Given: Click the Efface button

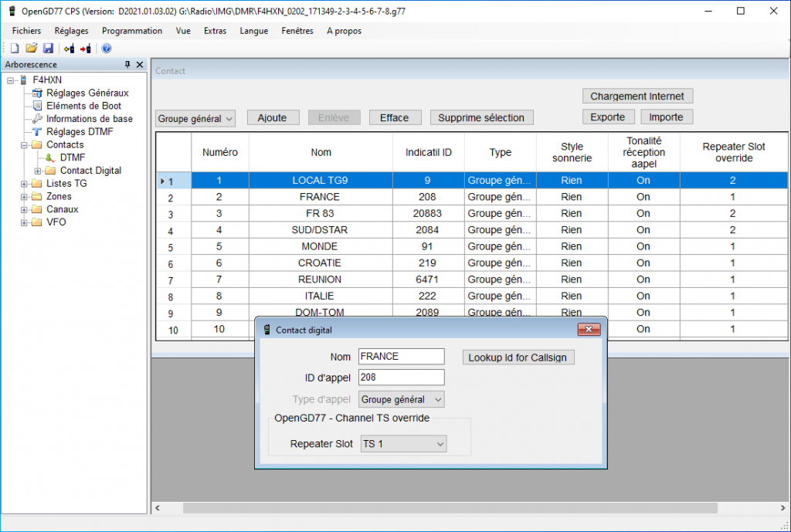Looking at the screenshot, I should click(395, 117).
